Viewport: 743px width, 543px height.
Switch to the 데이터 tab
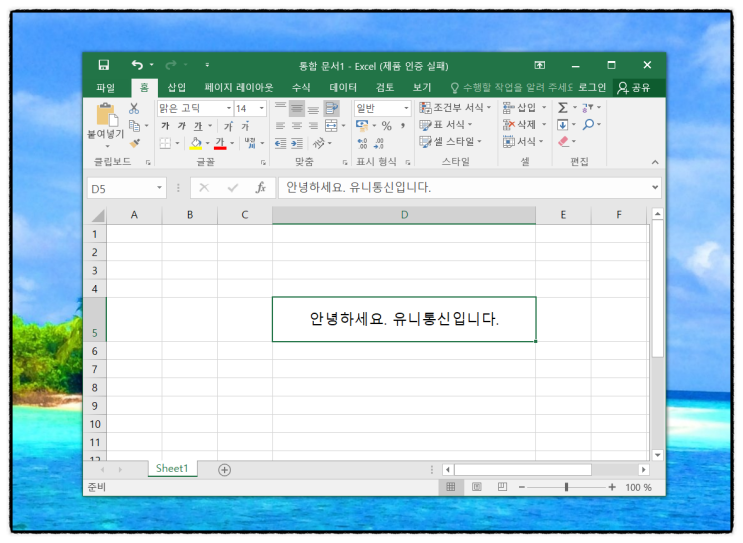tap(343, 88)
